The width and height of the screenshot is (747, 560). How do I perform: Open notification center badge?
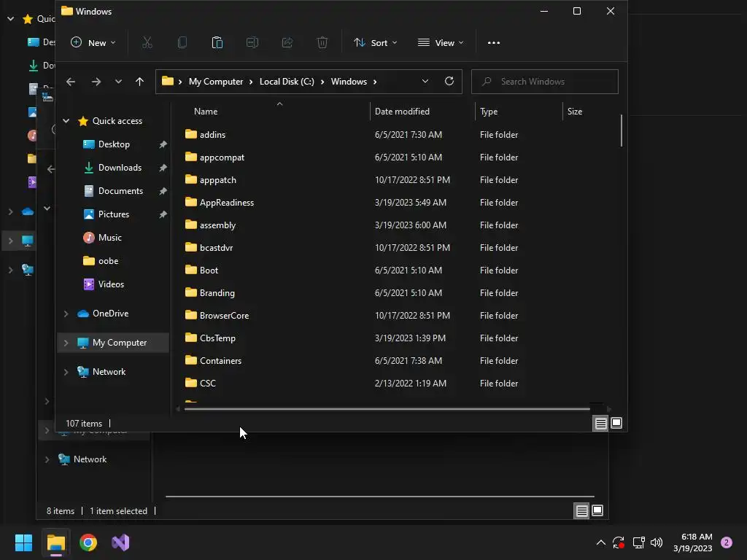(727, 542)
